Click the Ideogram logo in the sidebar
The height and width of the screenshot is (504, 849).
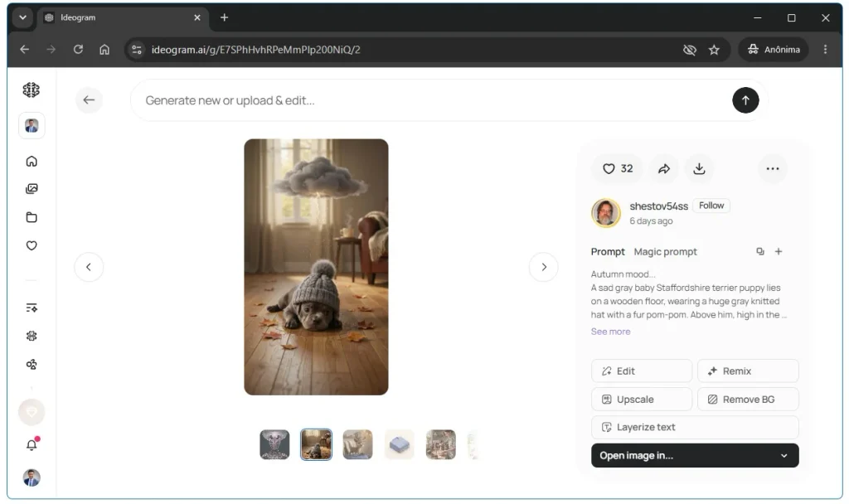point(32,90)
